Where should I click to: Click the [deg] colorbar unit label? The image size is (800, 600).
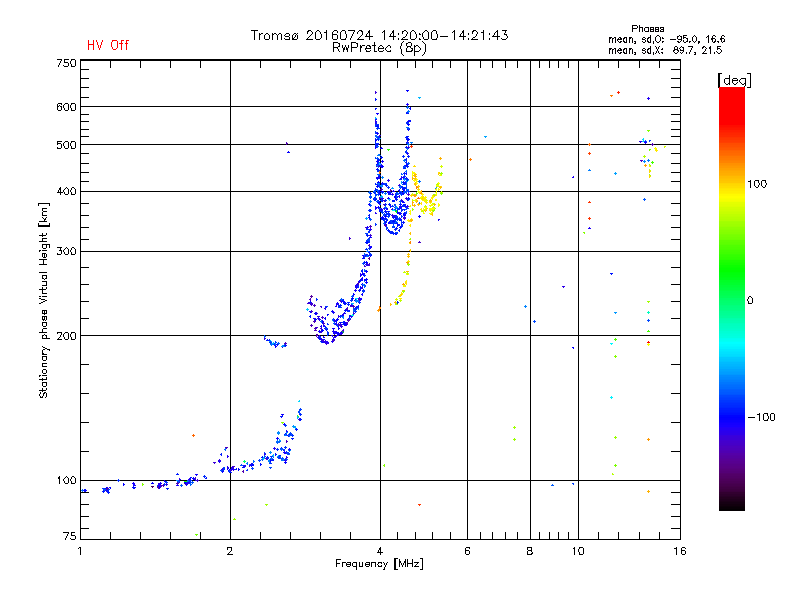tap(734, 80)
